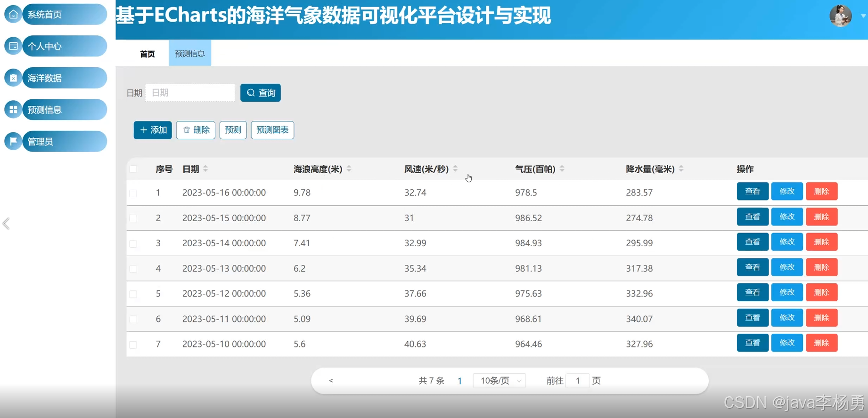Click the 日期 search input field
This screenshot has width=868, height=418.
pos(190,93)
